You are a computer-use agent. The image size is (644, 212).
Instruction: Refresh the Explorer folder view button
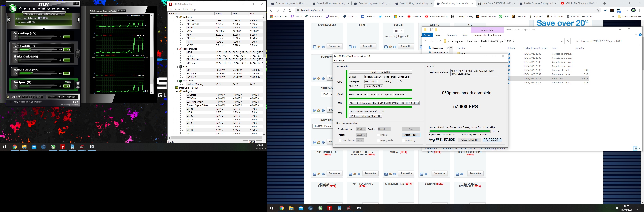567,41
